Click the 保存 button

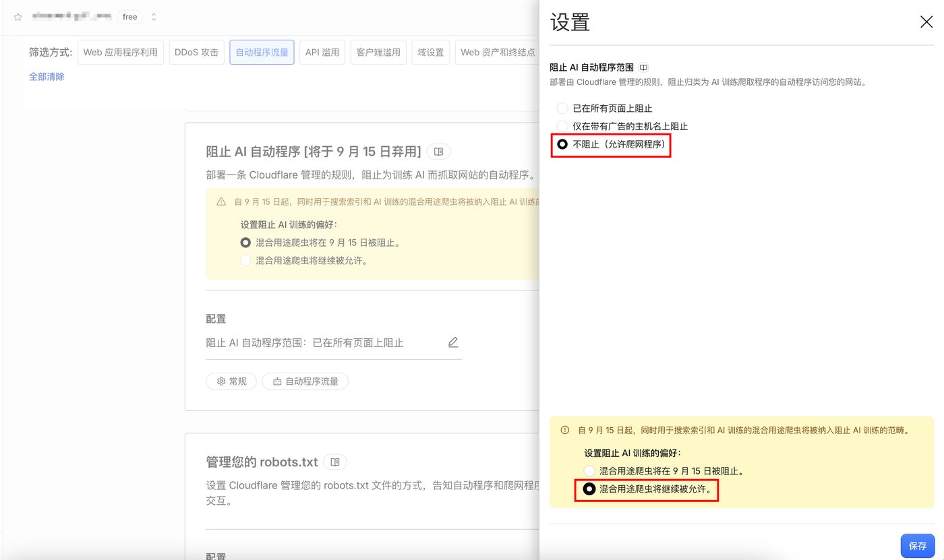918,546
